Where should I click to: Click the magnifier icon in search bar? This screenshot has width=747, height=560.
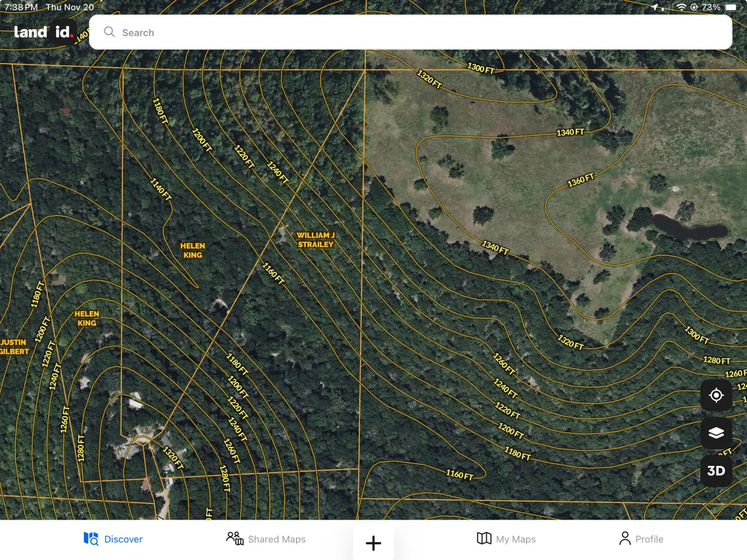click(x=110, y=32)
